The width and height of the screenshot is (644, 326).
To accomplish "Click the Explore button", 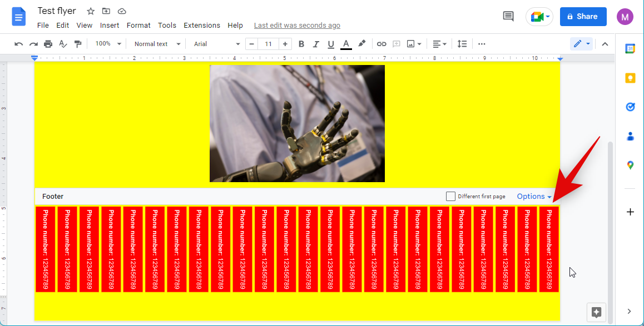I will (x=597, y=312).
